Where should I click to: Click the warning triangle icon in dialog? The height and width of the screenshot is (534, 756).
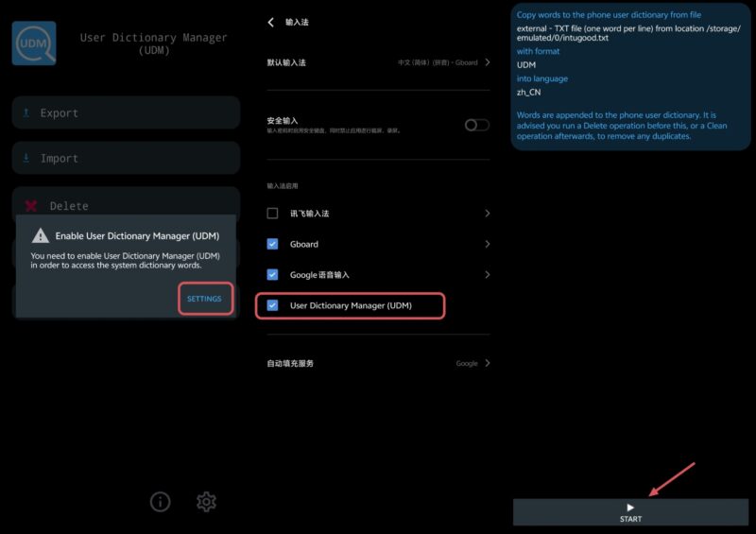pos(41,235)
